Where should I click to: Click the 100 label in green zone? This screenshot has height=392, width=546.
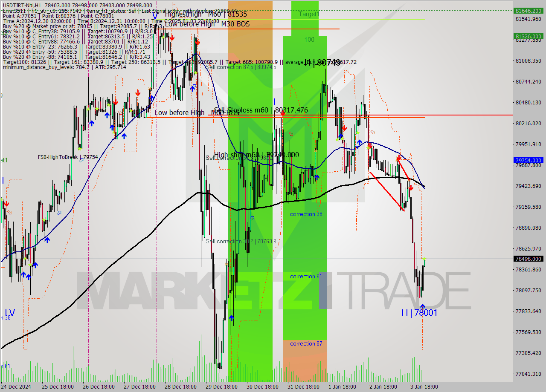[309, 40]
